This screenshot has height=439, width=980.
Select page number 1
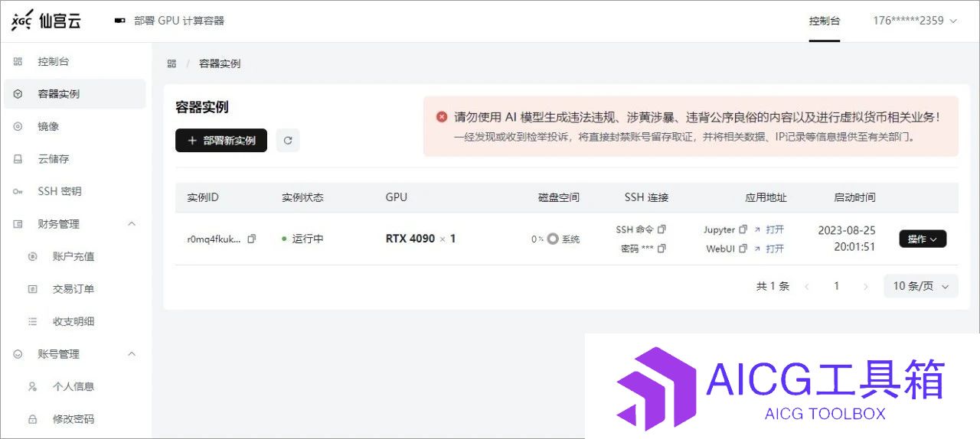click(837, 286)
